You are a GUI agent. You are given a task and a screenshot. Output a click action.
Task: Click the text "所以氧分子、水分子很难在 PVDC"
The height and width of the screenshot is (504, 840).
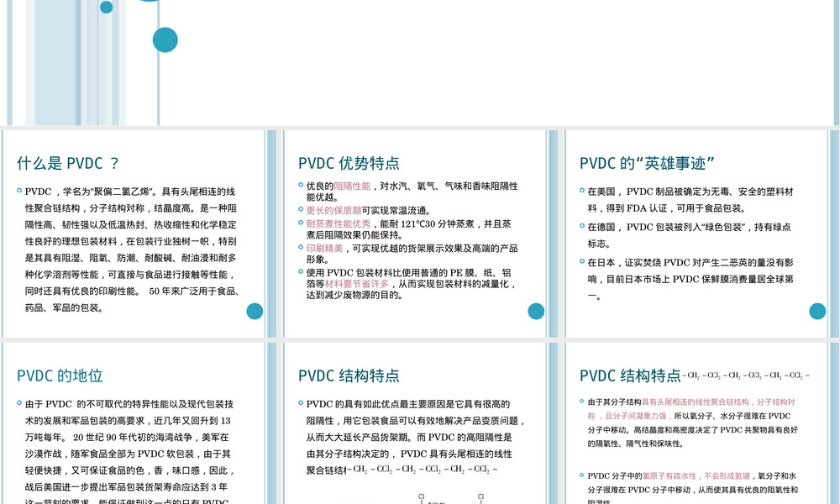tap(732, 416)
